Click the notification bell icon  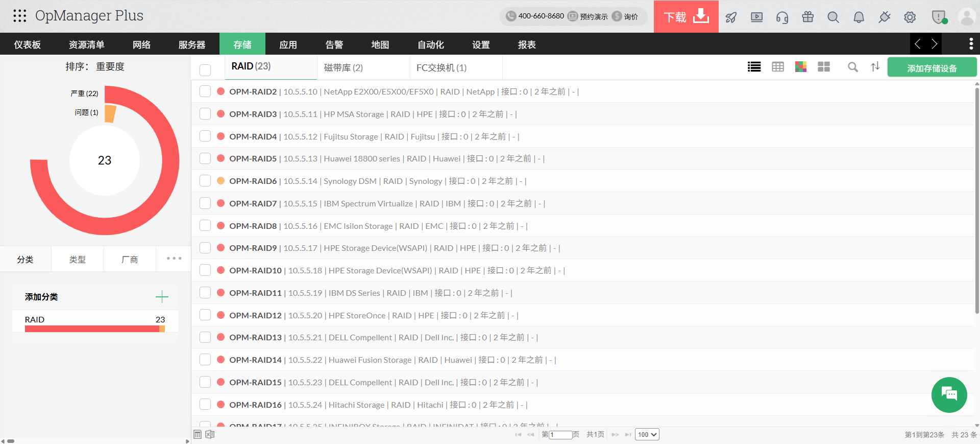[859, 17]
